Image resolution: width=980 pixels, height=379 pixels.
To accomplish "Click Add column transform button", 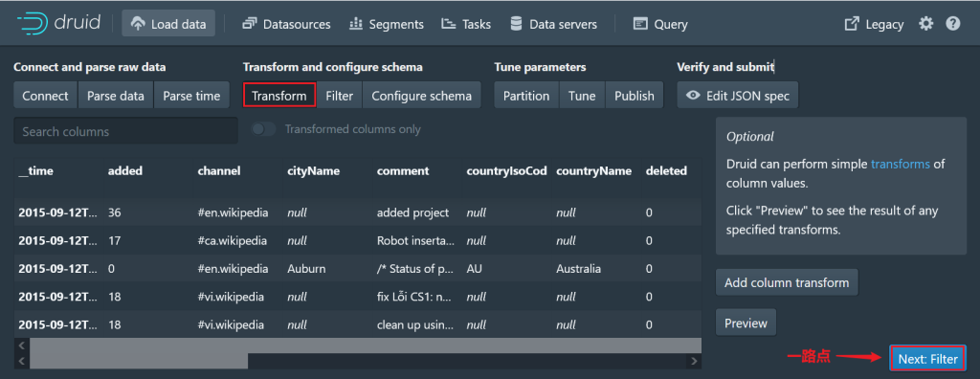I will [787, 282].
